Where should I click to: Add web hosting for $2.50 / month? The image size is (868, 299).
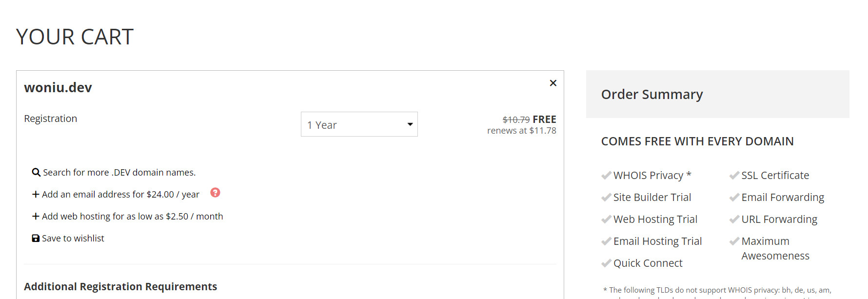tap(132, 217)
